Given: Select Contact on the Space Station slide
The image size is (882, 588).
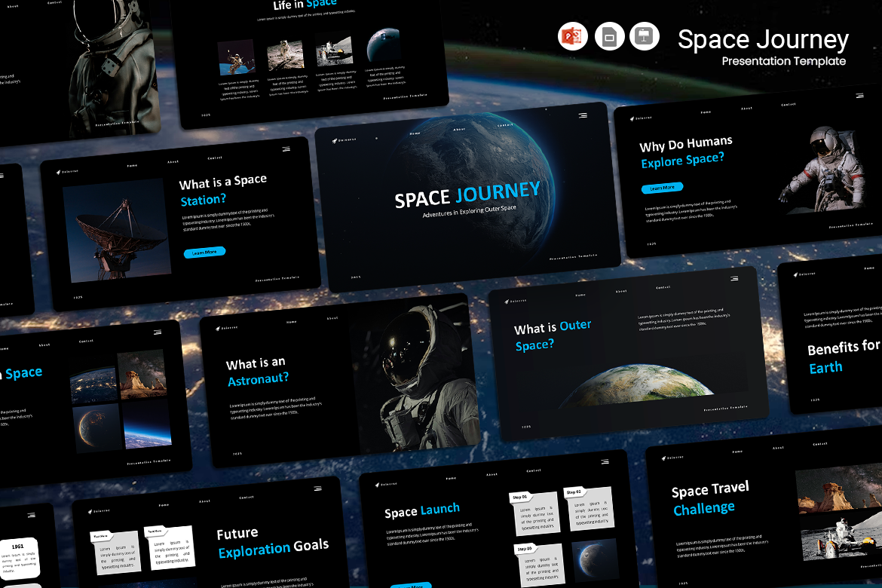Looking at the screenshot, I should pos(215,158).
